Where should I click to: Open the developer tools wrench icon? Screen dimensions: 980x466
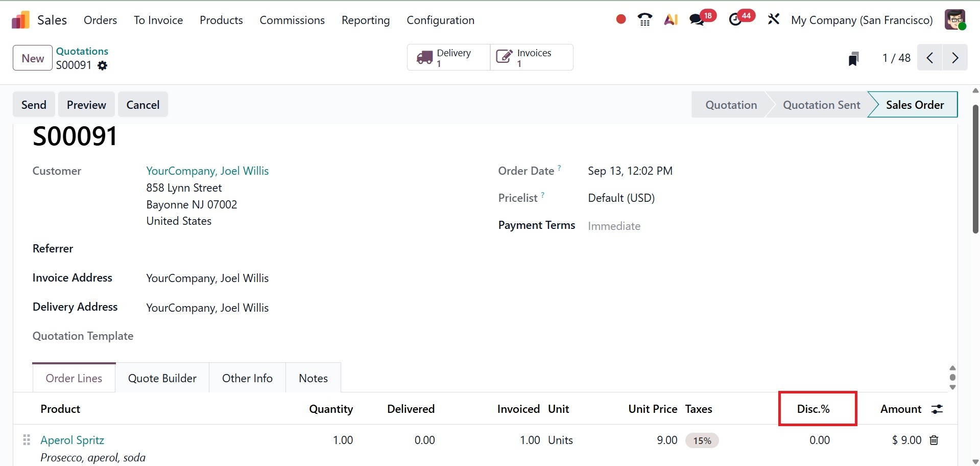[x=773, y=19]
